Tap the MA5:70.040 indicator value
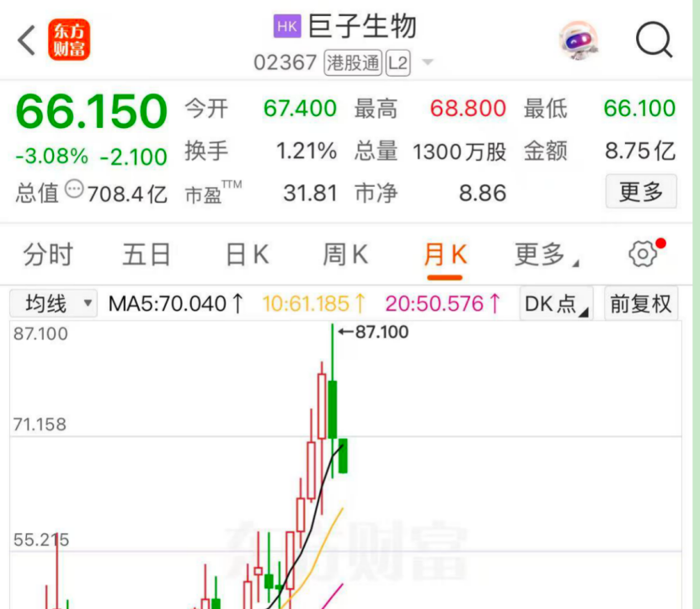Viewport: 700px width, 609px height. [176, 303]
